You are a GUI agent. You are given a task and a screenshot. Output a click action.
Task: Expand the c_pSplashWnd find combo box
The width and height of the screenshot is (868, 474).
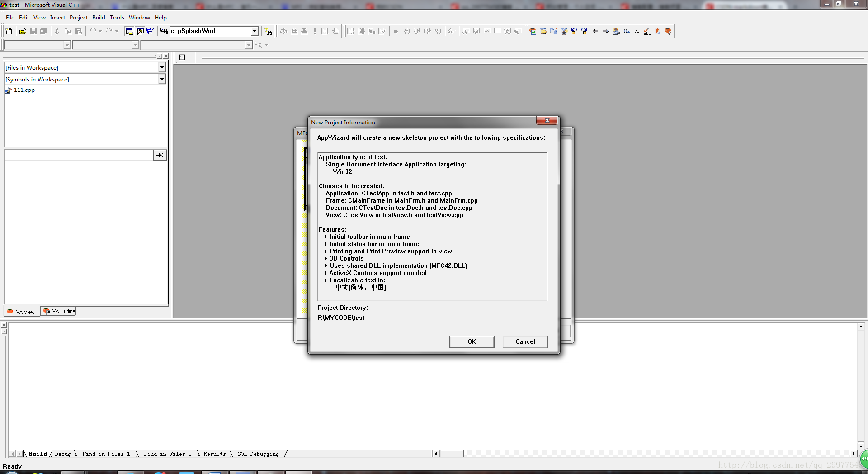pyautogui.click(x=255, y=31)
